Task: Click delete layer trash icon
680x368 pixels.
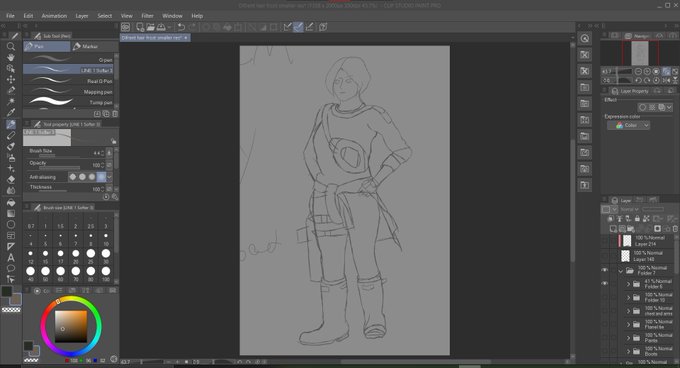Action: tap(675, 229)
